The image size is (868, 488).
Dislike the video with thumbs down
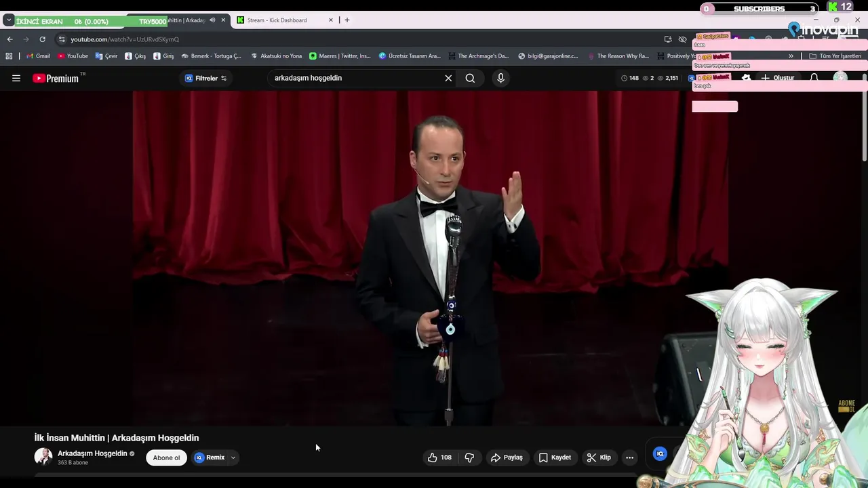pos(469,457)
